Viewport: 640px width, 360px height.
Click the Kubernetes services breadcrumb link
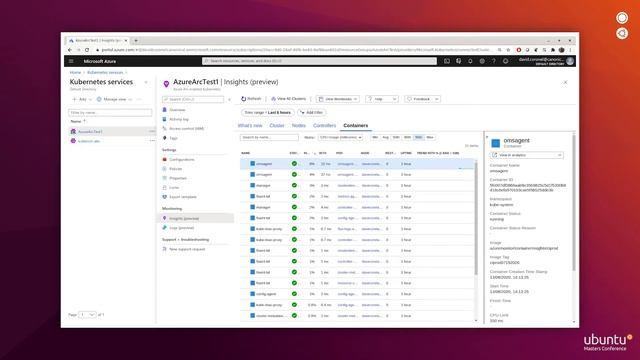105,72
